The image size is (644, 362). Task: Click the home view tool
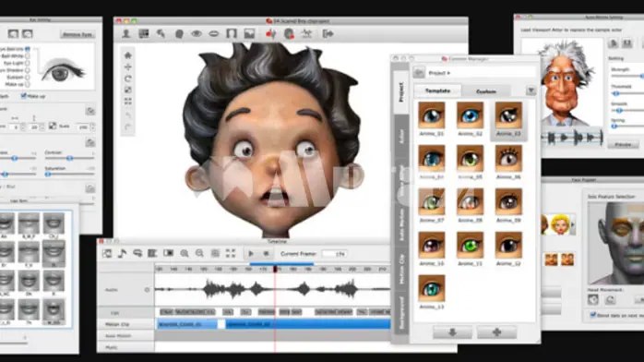point(127,55)
